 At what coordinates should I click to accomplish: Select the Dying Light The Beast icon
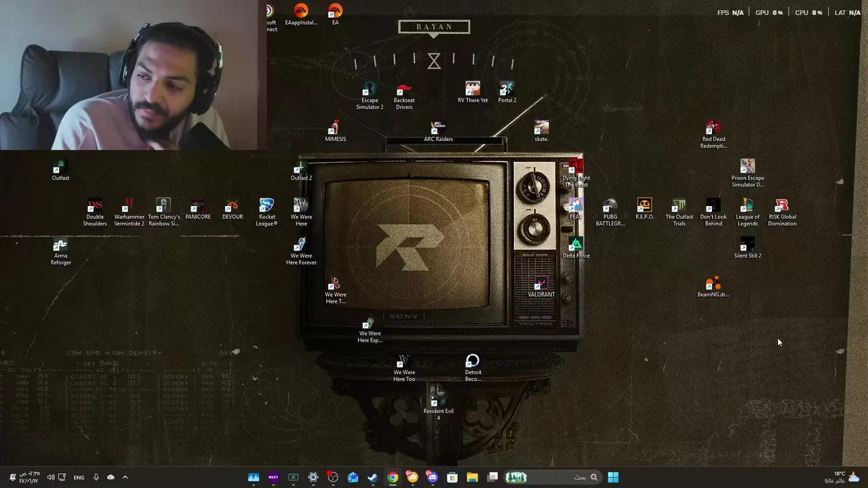(x=576, y=174)
